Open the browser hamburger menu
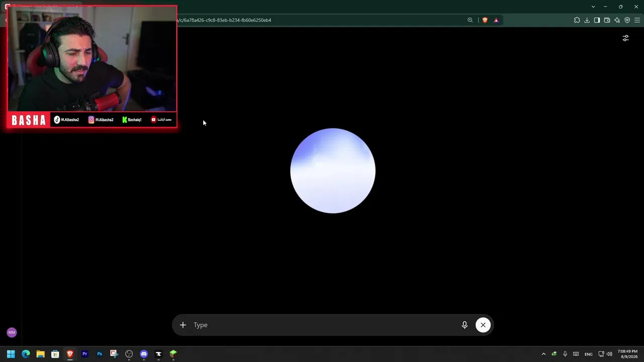Screen dimensions: 644x362 coord(637,20)
